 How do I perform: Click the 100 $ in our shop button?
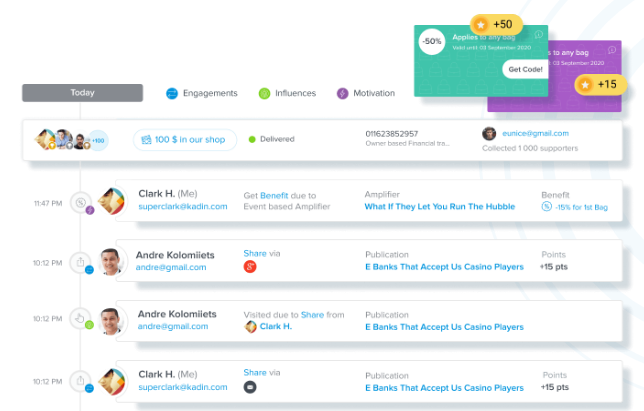pos(184,139)
